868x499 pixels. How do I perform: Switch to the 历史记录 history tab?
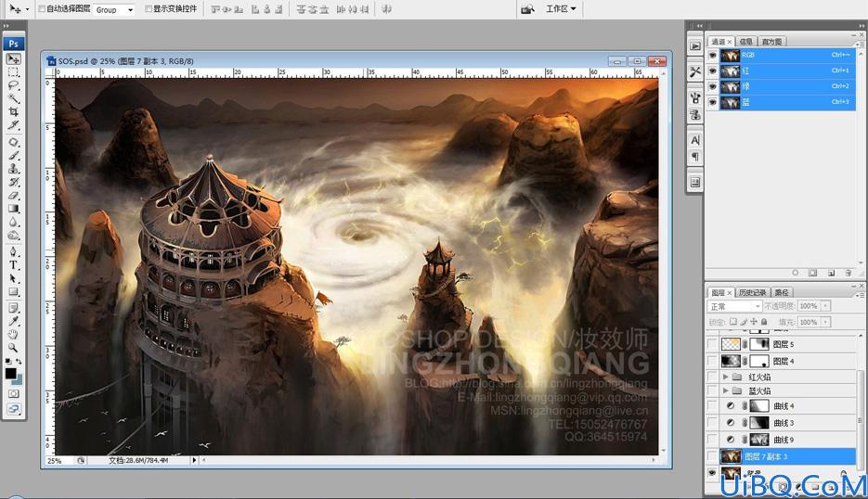(x=752, y=292)
